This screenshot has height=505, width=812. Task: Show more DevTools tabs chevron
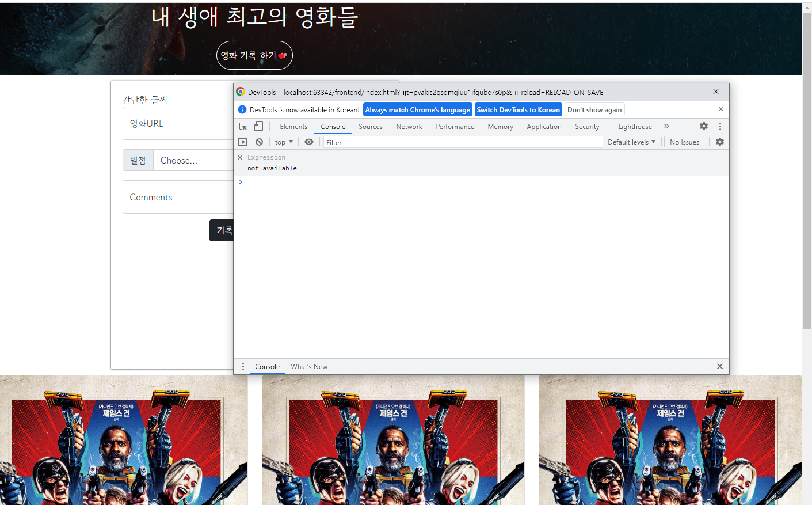[666, 126]
